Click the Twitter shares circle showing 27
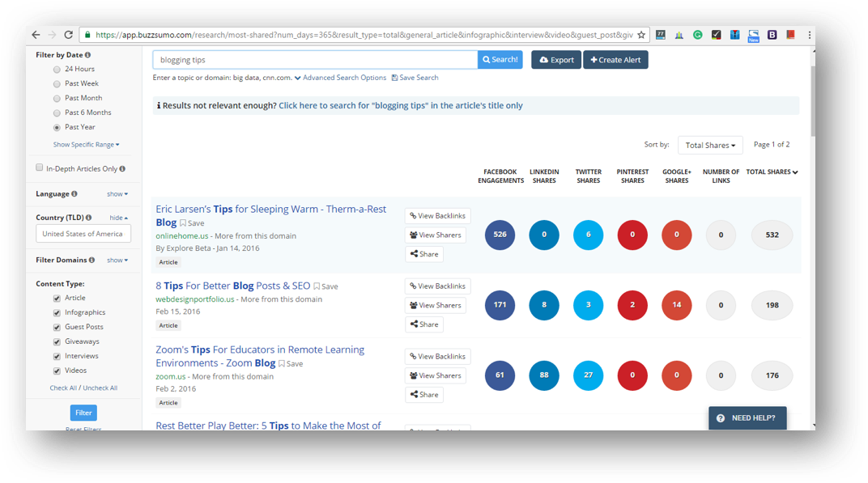The image size is (868, 483). [x=588, y=375]
